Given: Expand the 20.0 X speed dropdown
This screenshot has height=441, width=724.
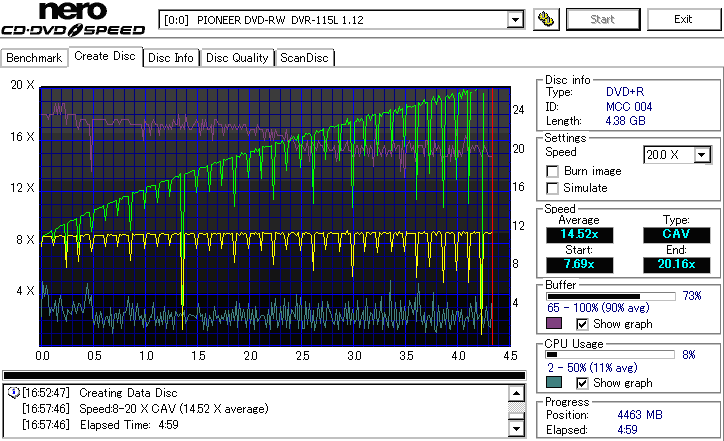Looking at the screenshot, I should [702, 155].
